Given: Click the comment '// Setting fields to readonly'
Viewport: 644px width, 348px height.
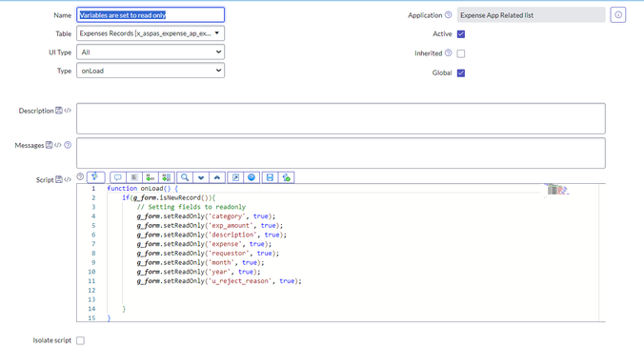Looking at the screenshot, I should pyautogui.click(x=191, y=207).
